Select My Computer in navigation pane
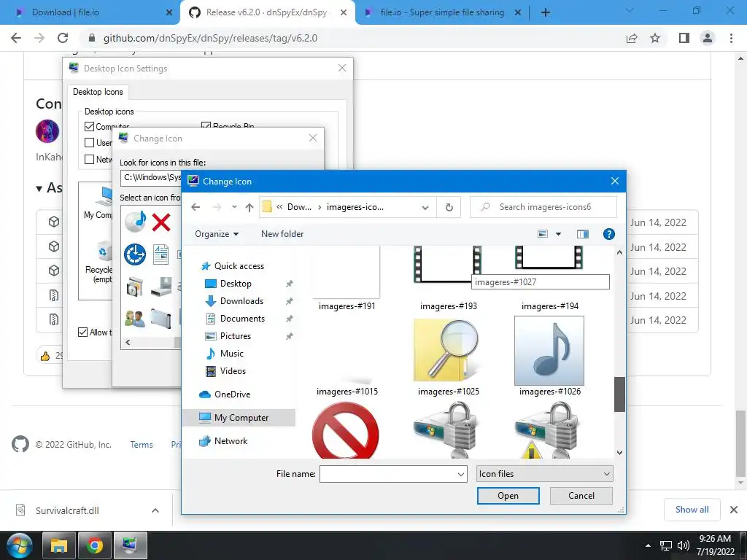Viewport: 747px width, 560px height. tap(239, 418)
